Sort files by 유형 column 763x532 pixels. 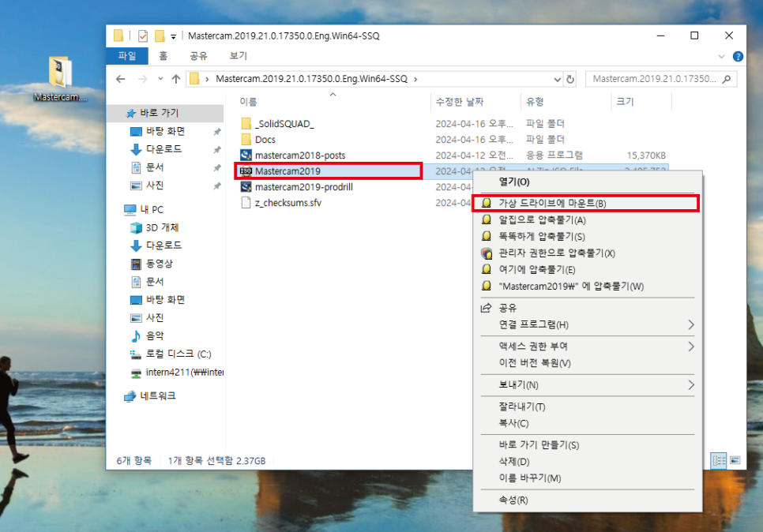(x=535, y=102)
